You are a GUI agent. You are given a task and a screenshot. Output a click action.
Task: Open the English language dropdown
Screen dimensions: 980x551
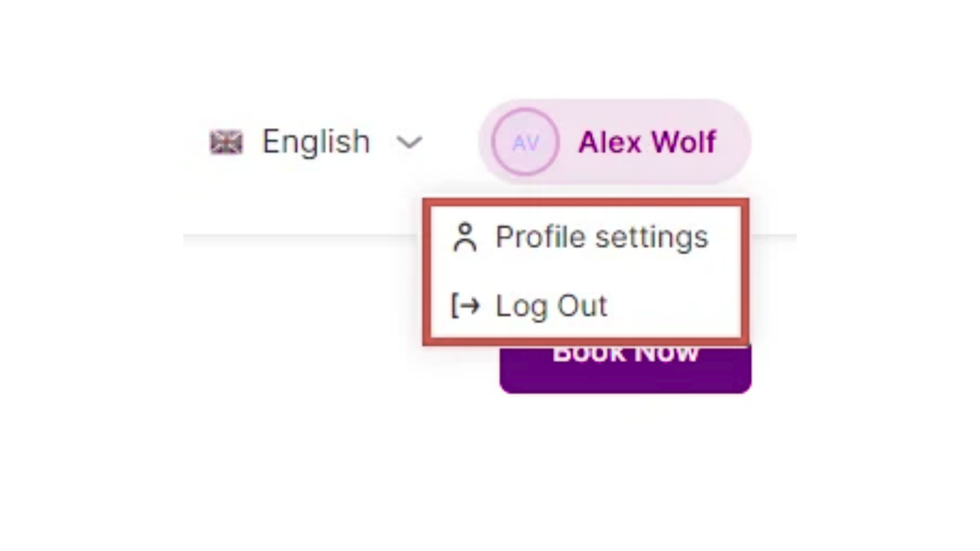316,143
